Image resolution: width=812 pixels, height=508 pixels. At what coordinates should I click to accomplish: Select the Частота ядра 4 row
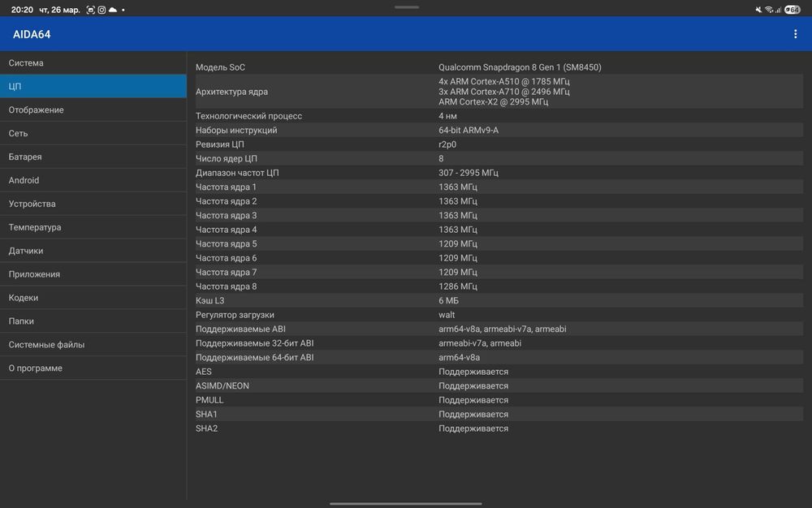pos(499,230)
